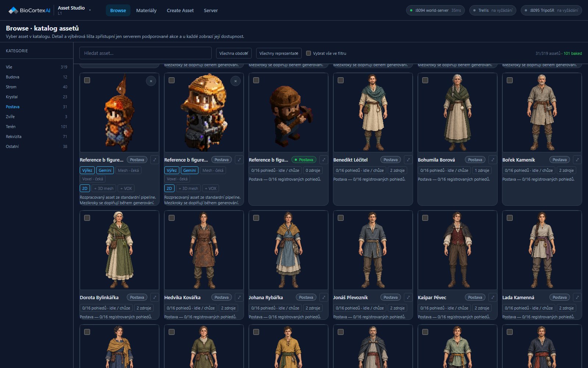
Task: Click the Trellis server status pill
Action: (x=493, y=10)
